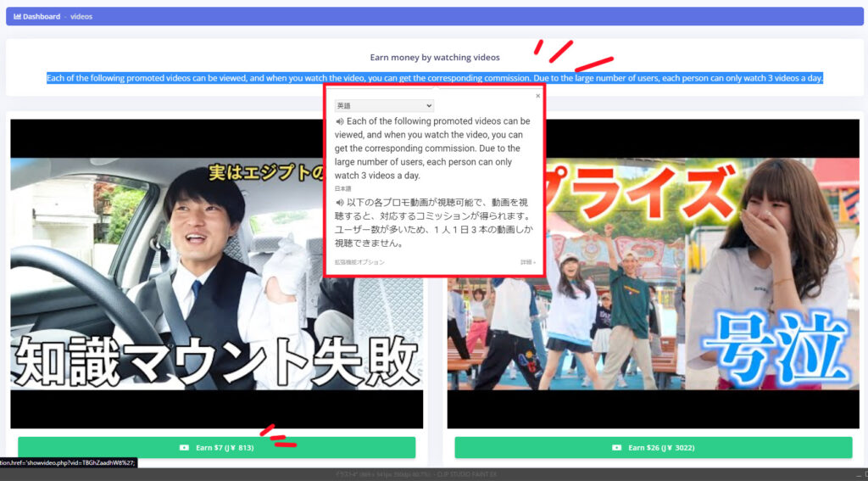Select the videos breadcrumb item

point(81,17)
